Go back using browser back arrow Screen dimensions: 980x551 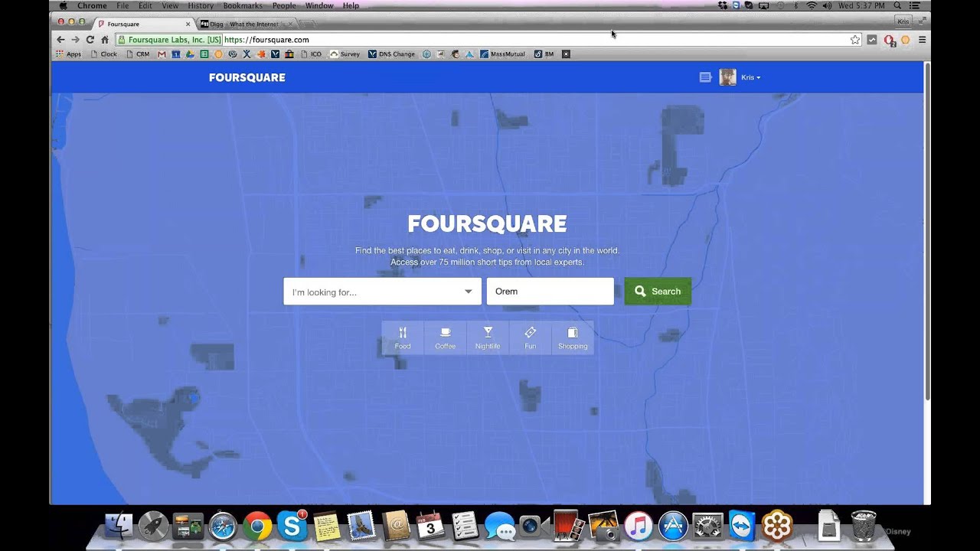click(60, 40)
